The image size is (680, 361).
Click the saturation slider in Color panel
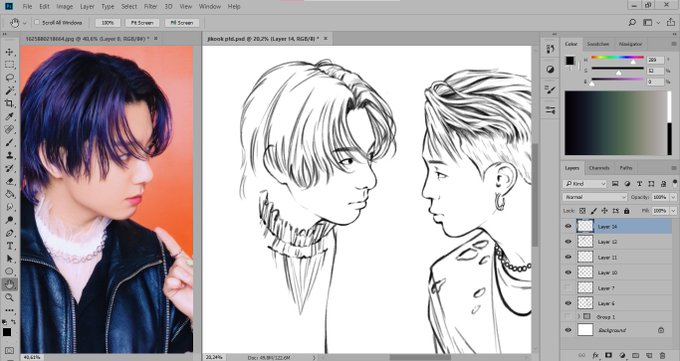617,69
